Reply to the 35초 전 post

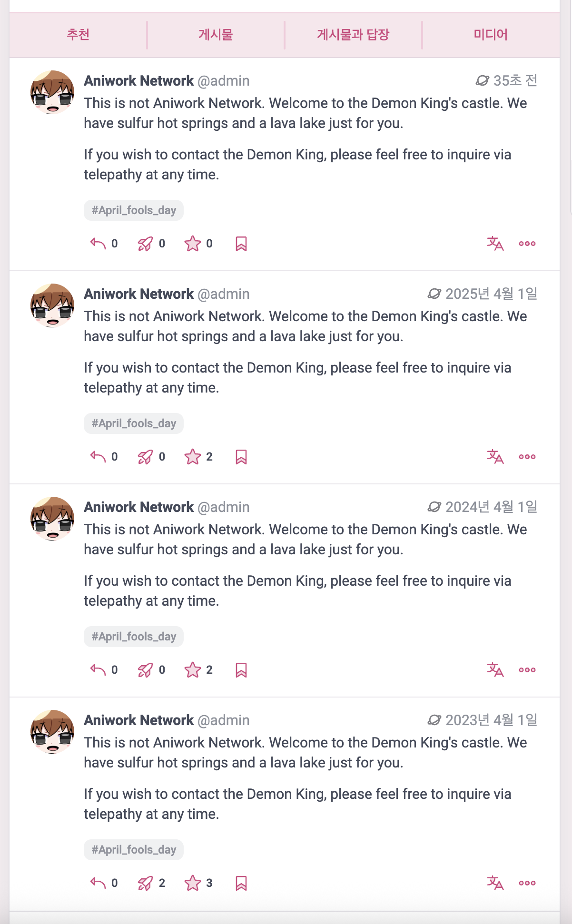coord(98,244)
